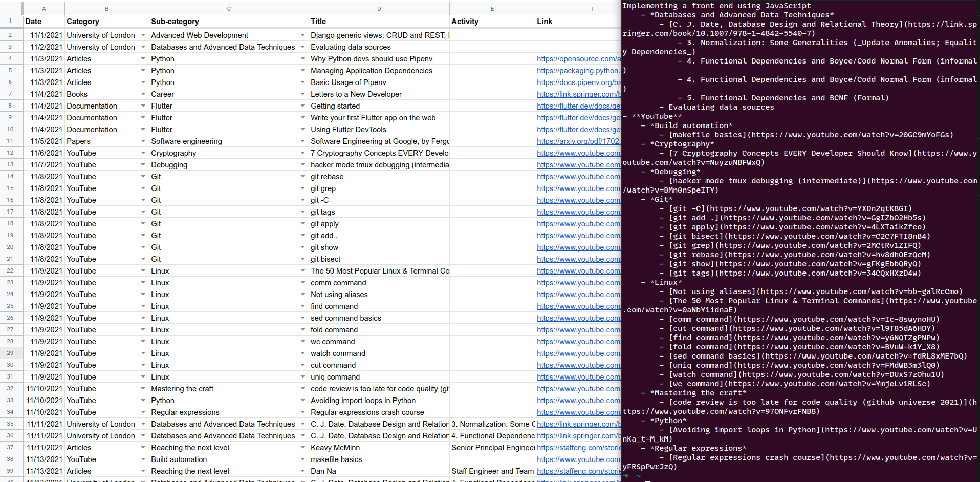Expand Sub-category dropdown arrow for Regular expressions row
The height and width of the screenshot is (482, 980).
click(x=303, y=412)
